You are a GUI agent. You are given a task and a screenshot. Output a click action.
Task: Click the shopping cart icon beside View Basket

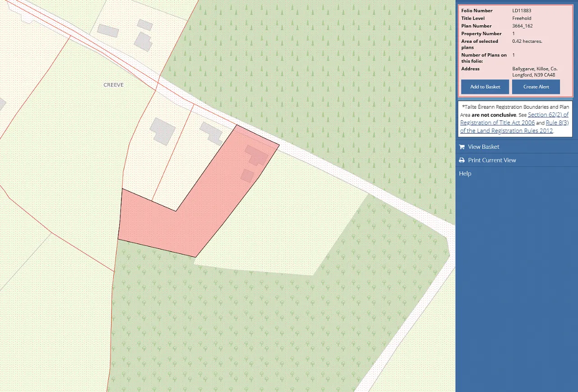461,147
